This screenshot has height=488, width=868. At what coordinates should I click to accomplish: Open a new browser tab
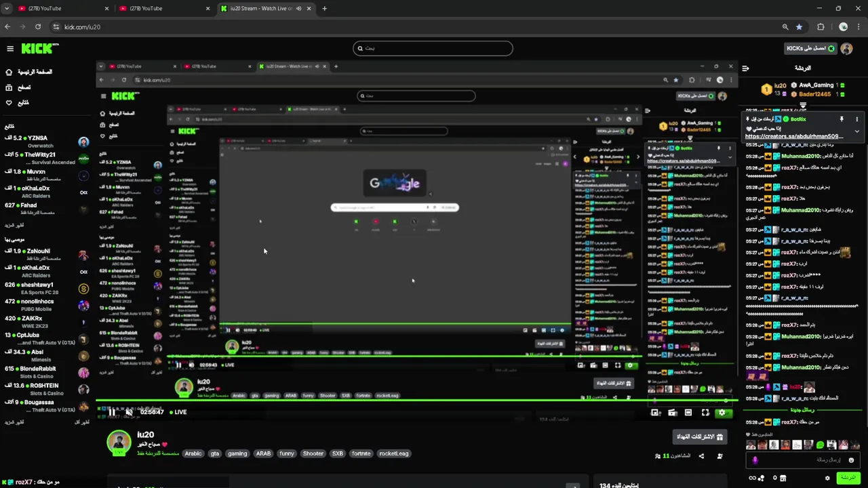[x=324, y=8]
